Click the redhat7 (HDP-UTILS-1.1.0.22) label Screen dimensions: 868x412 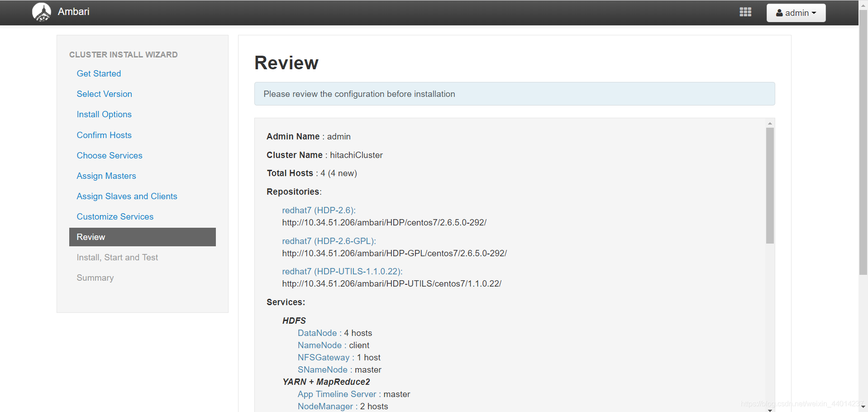pos(342,271)
